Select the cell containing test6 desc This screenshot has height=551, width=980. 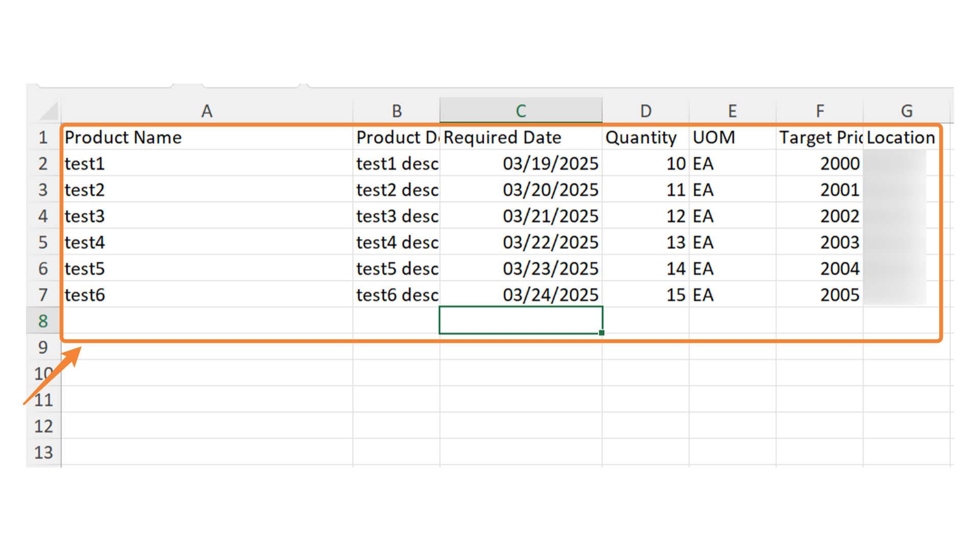pyautogui.click(x=397, y=295)
